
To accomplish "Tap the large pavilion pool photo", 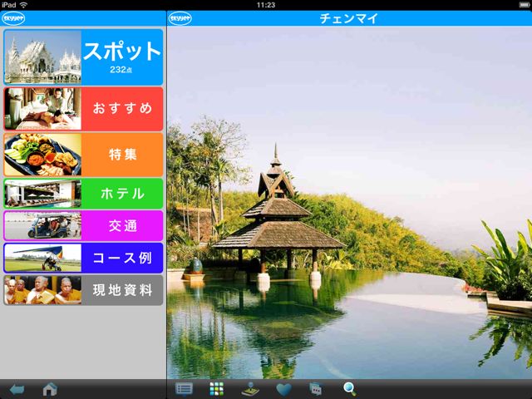I will tap(349, 203).
